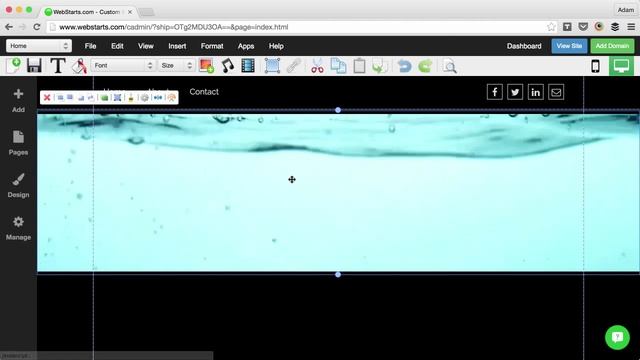The image size is (640, 360).
Task: Click the Contact navigation link
Action: (x=204, y=92)
